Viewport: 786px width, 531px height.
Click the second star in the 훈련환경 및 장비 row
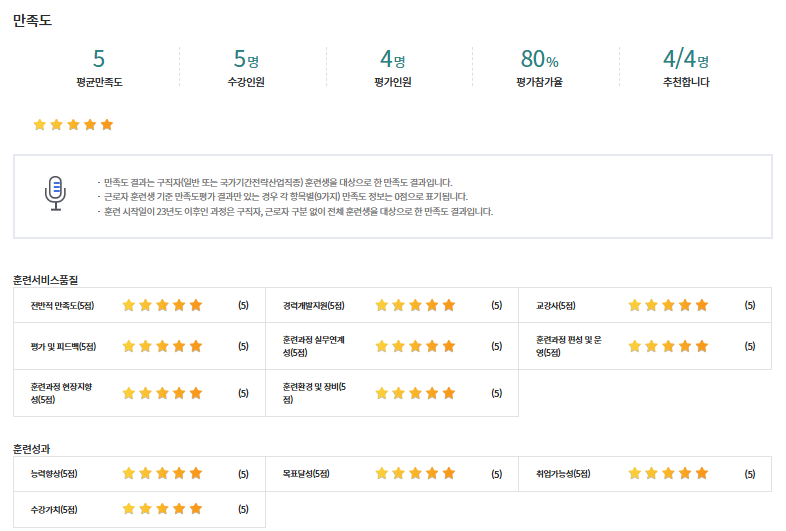[x=399, y=393]
